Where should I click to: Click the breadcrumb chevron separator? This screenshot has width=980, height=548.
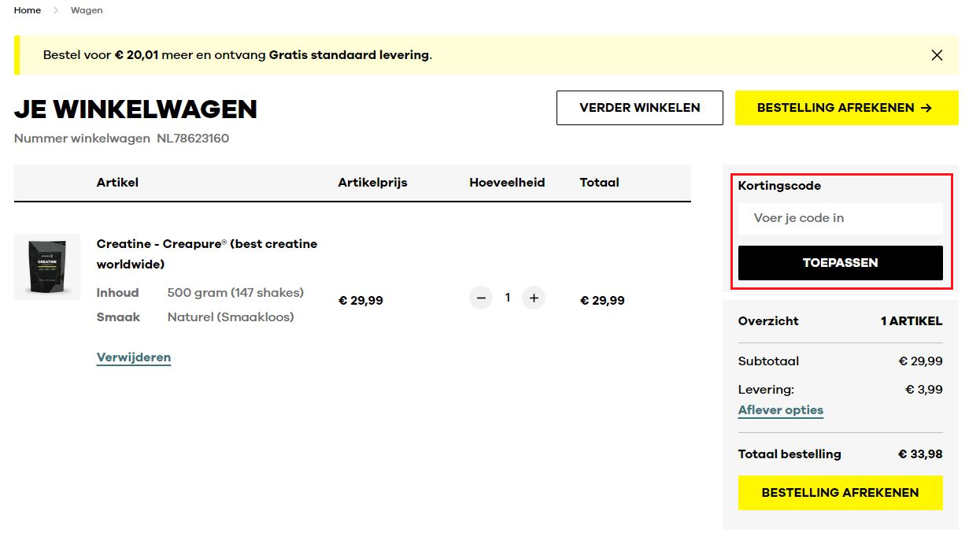(x=56, y=10)
